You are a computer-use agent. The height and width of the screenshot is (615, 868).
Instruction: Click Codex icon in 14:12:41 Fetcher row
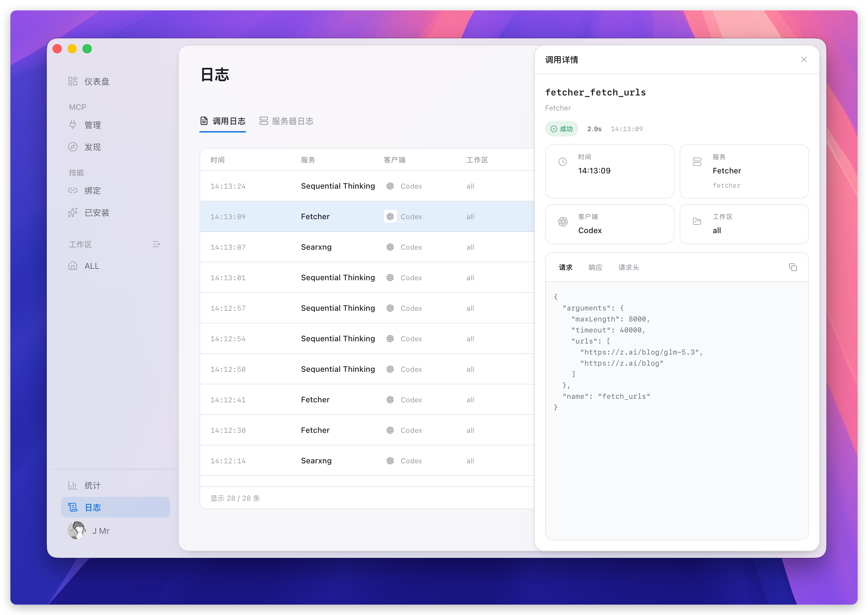[390, 399]
